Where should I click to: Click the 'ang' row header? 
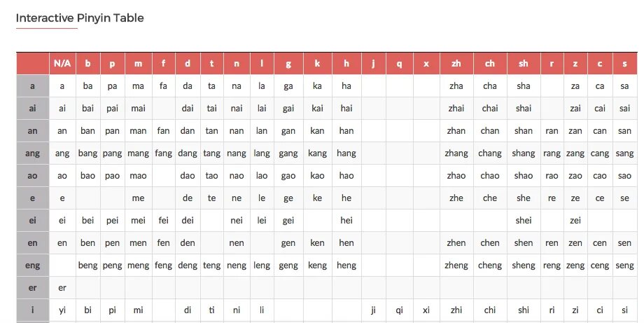pos(32,153)
